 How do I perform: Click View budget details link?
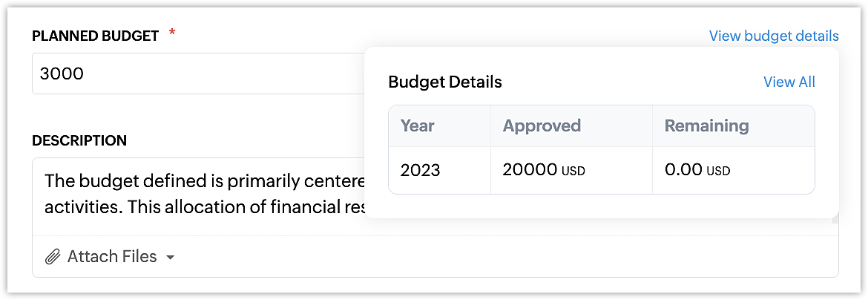click(x=773, y=36)
